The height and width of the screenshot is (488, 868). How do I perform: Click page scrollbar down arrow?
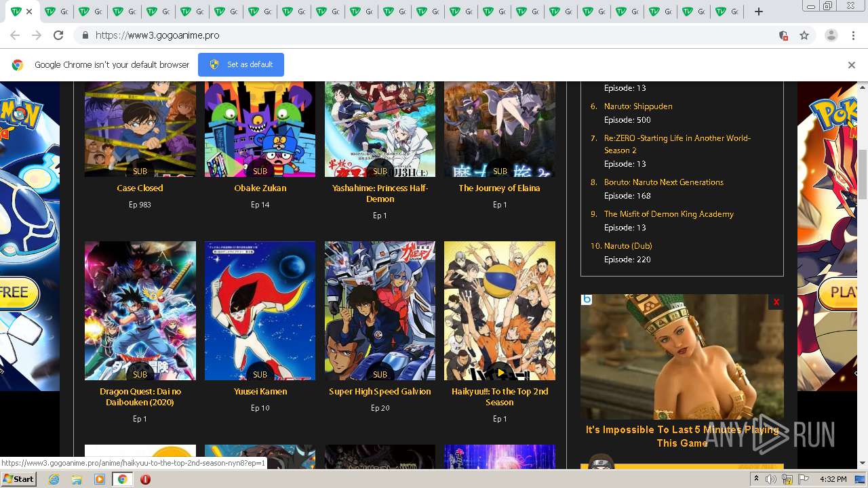pos(863,463)
